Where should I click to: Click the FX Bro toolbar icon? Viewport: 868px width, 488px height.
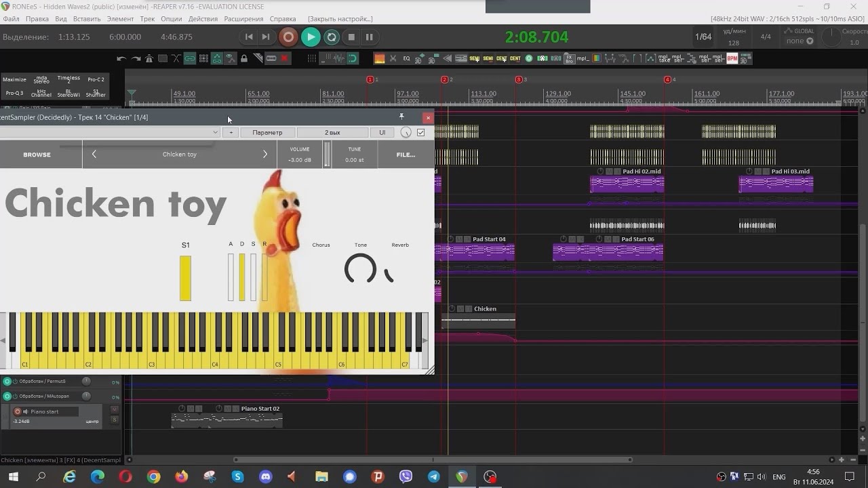[x=570, y=59]
